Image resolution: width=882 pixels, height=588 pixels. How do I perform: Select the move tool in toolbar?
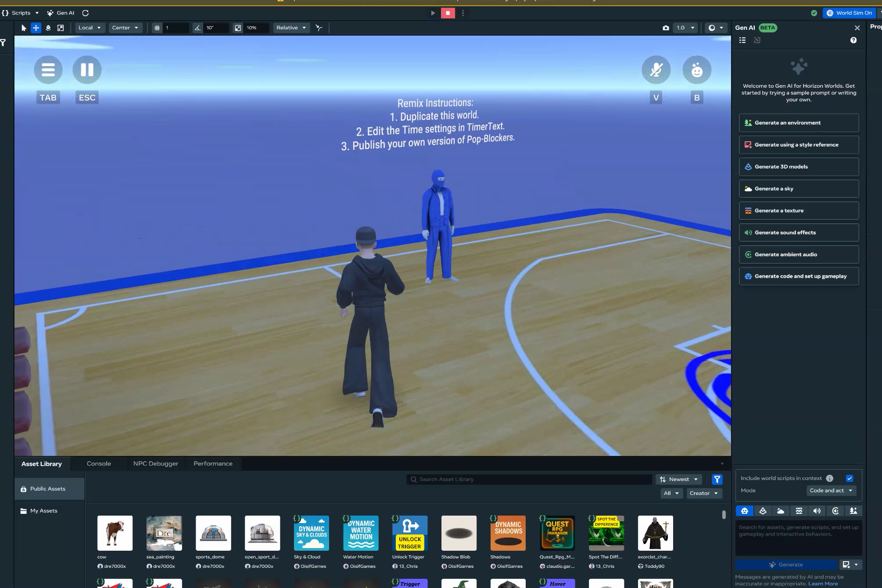36,28
